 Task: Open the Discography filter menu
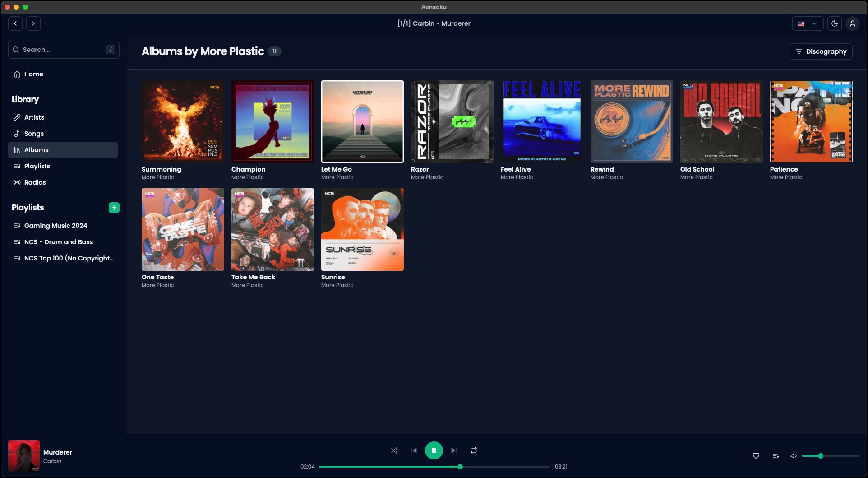point(821,51)
